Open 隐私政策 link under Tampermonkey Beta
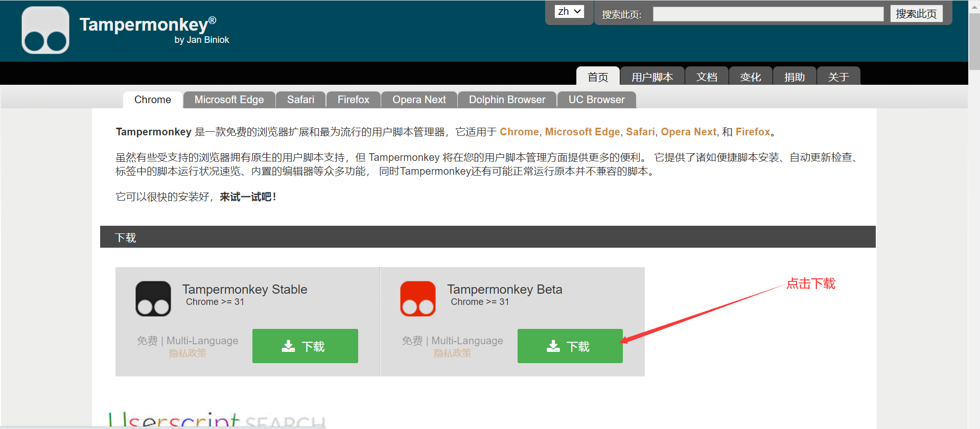 pyautogui.click(x=452, y=353)
